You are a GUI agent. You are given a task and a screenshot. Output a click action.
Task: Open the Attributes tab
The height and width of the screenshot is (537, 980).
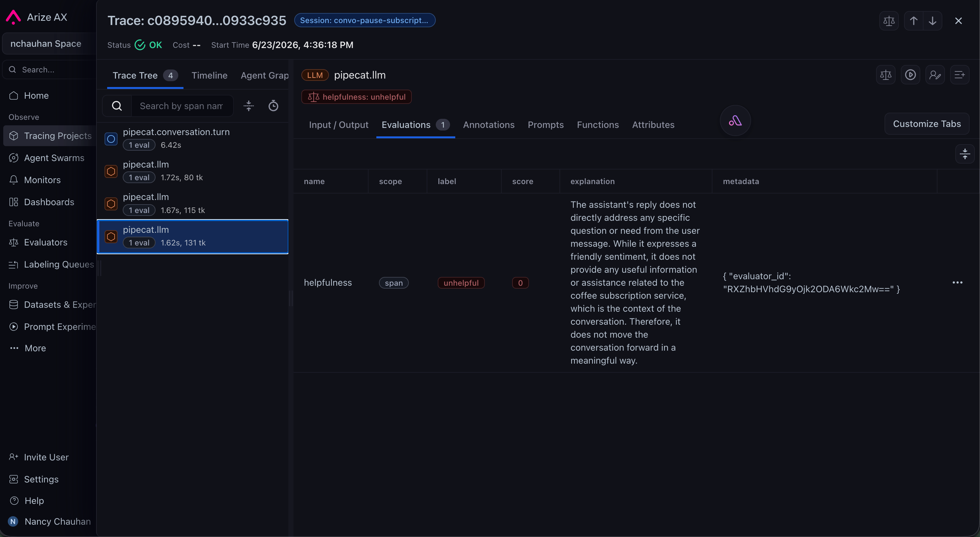(x=653, y=125)
